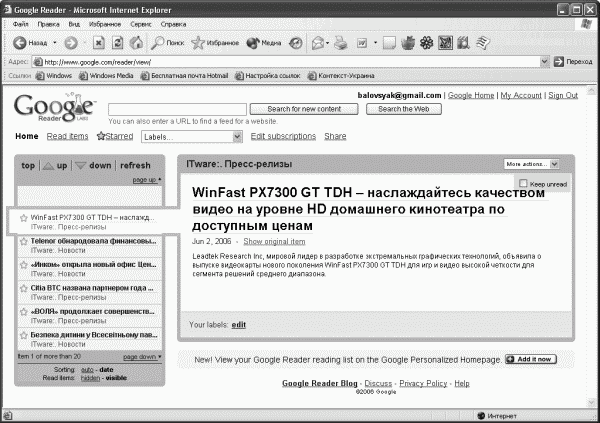Screen dimensions: 600x423
Task: Open the Edit subscriptions link
Action: [x=283, y=136]
